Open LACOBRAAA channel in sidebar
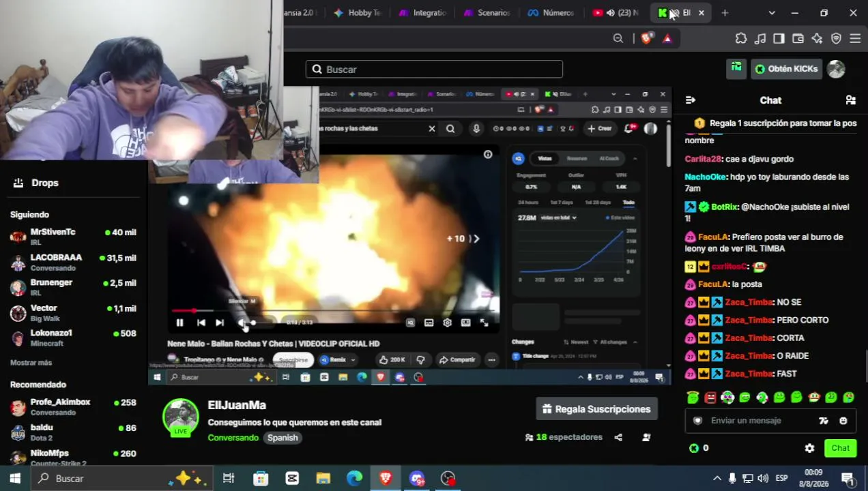The height and width of the screenshot is (491, 868). coord(73,263)
